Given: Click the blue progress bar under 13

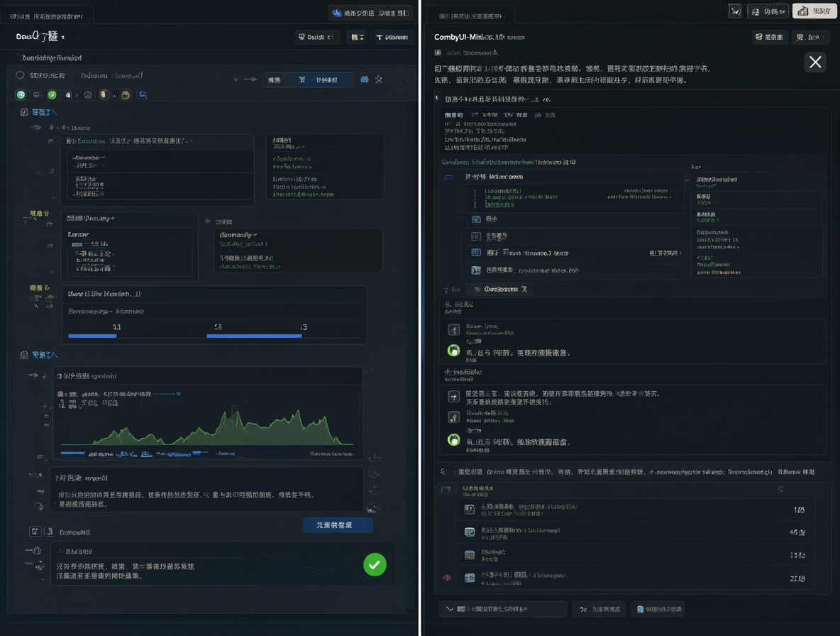Looking at the screenshot, I should (x=92, y=336).
